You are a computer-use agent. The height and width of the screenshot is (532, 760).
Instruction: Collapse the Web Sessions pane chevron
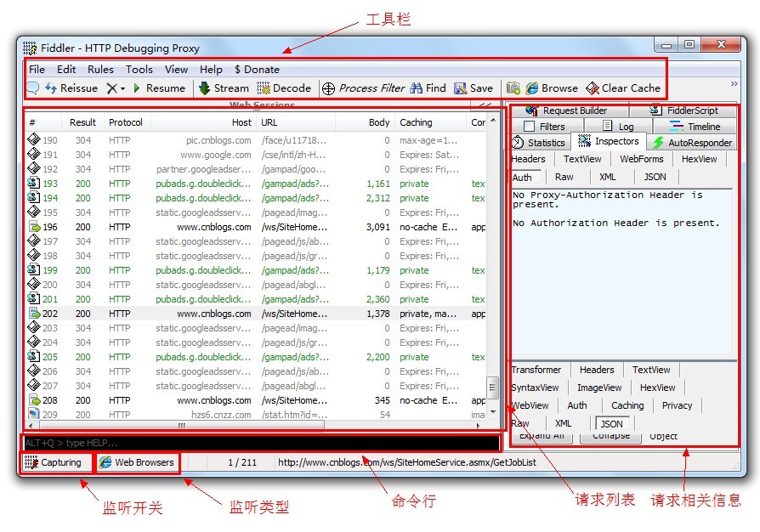point(485,105)
